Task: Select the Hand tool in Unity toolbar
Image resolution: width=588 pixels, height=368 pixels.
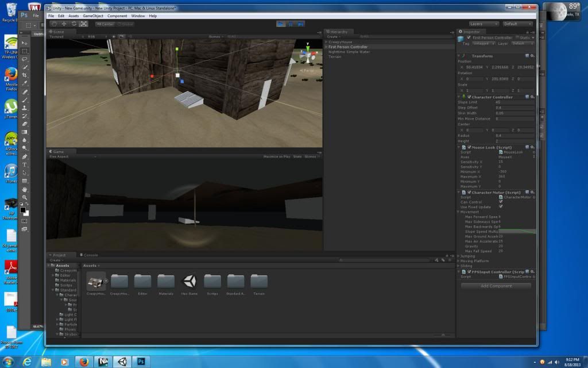Action: pos(54,24)
